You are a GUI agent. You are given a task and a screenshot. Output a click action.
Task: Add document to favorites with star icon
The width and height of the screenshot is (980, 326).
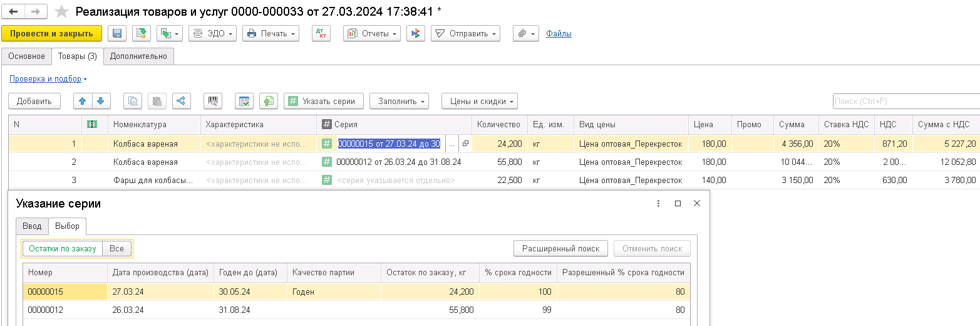61,12
